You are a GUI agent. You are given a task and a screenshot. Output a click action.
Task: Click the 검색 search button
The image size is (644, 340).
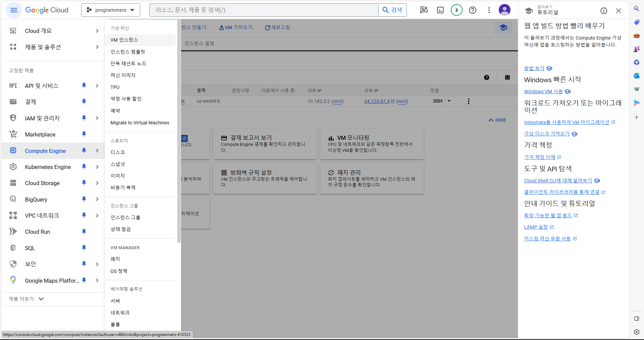392,10
